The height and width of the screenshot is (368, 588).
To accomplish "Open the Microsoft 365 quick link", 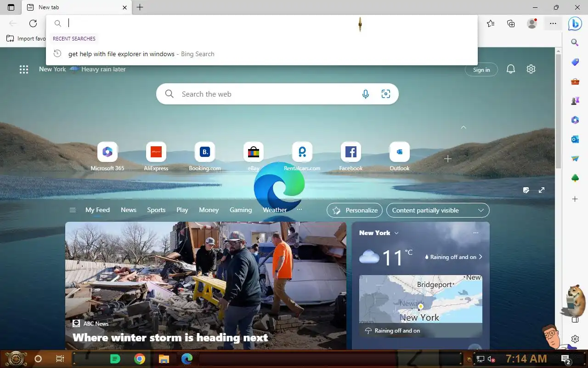I will (x=107, y=156).
